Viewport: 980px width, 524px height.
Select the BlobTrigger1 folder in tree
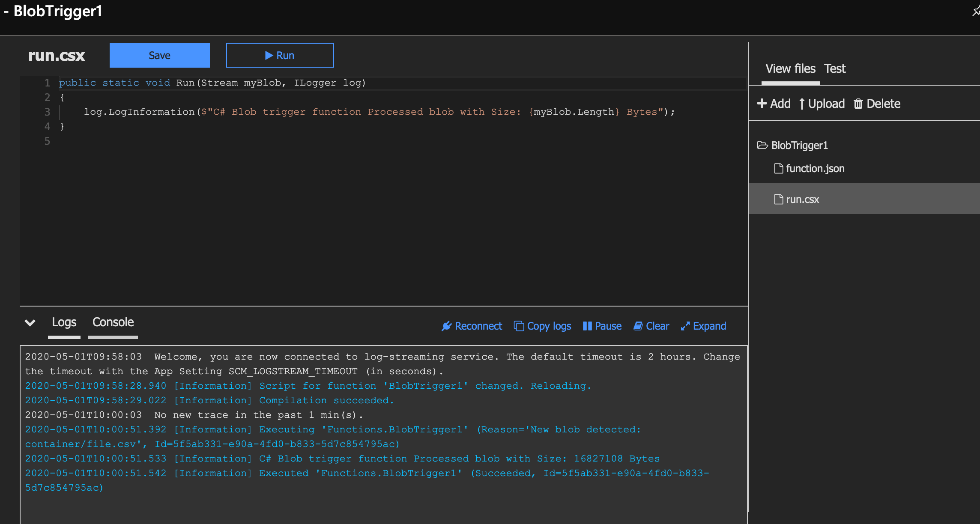click(799, 146)
